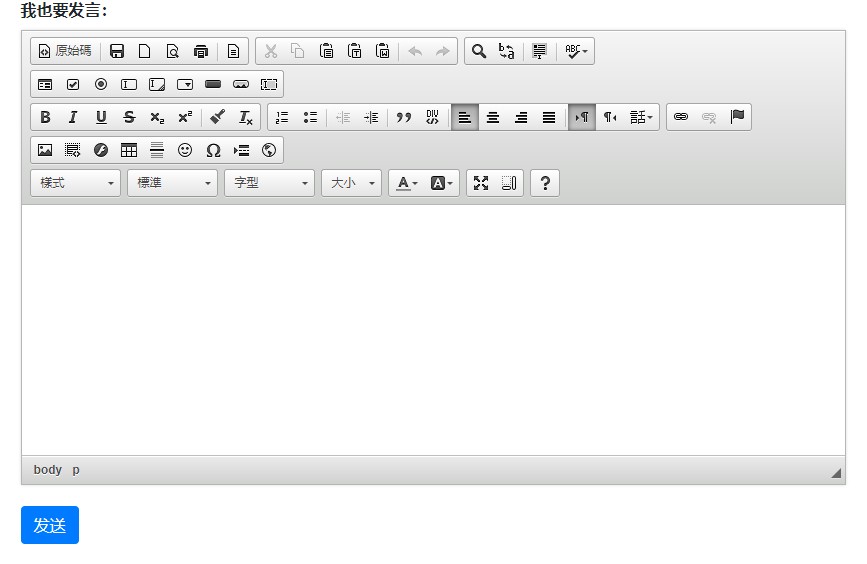
Task: Insert block quote with the quotation icon
Action: coord(404,117)
